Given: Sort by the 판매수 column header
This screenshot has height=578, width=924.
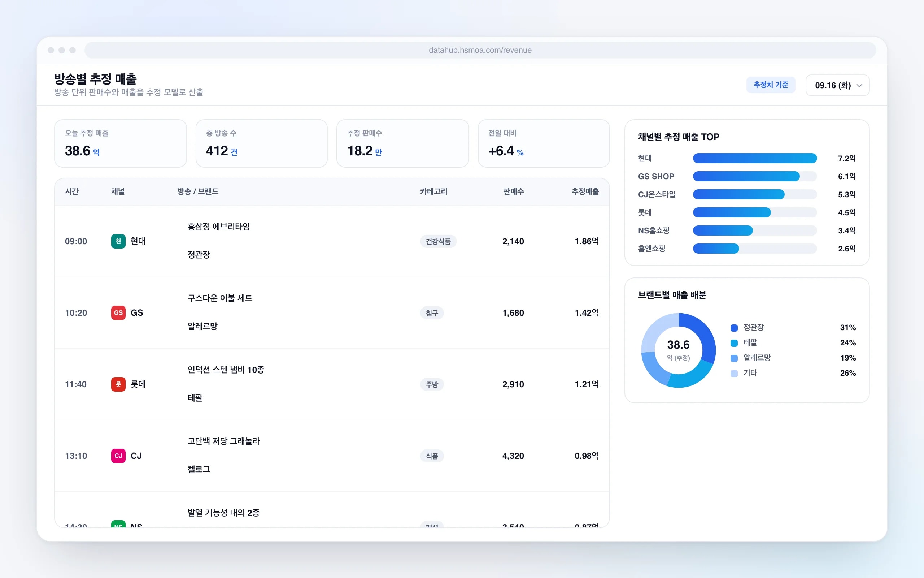Looking at the screenshot, I should [513, 191].
